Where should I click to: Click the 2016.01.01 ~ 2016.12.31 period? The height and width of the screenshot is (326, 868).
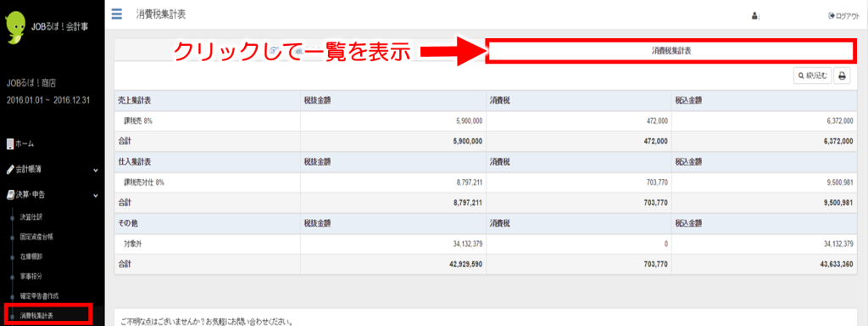[47, 100]
